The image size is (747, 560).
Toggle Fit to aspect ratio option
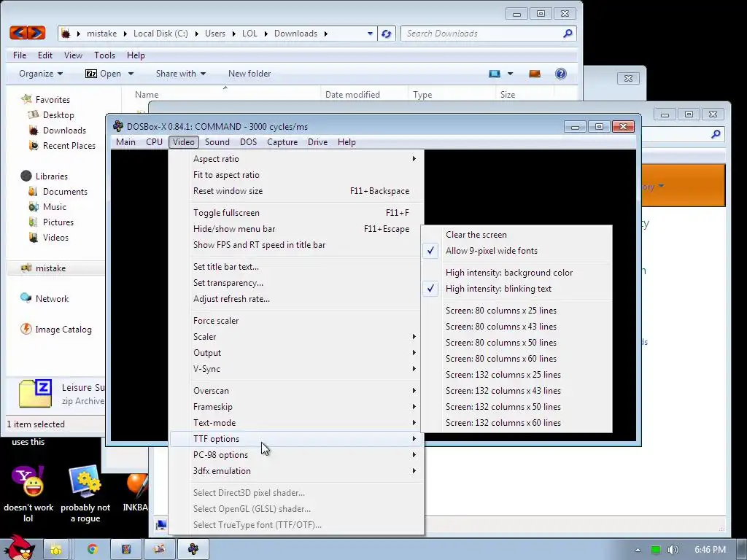[x=296, y=175]
